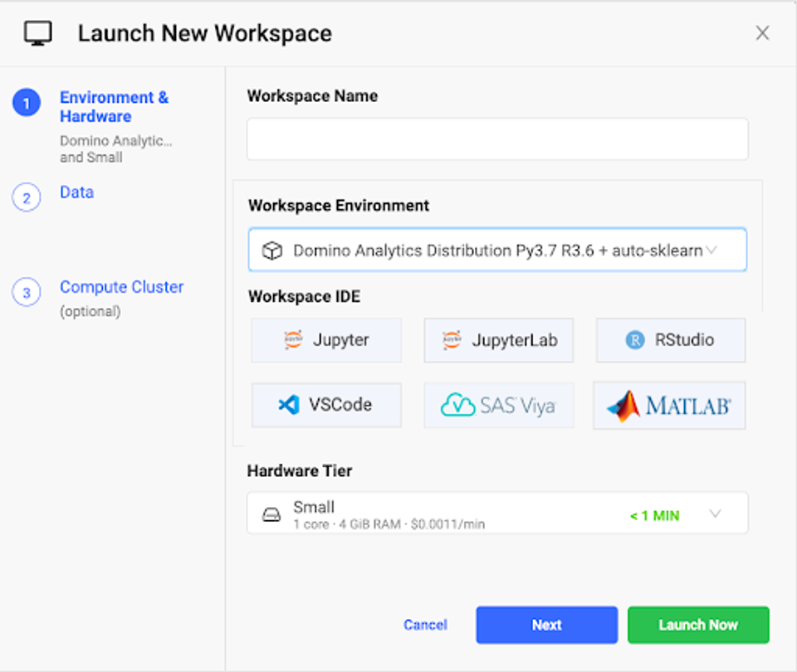Click the step 2 circle indicator
This screenshot has width=797, height=672.
pos(27,197)
